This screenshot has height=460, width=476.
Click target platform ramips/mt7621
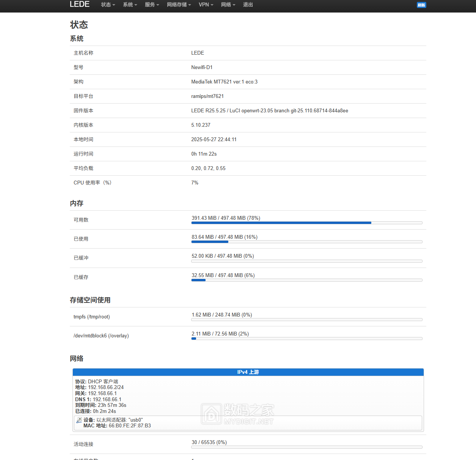pyautogui.click(x=207, y=96)
